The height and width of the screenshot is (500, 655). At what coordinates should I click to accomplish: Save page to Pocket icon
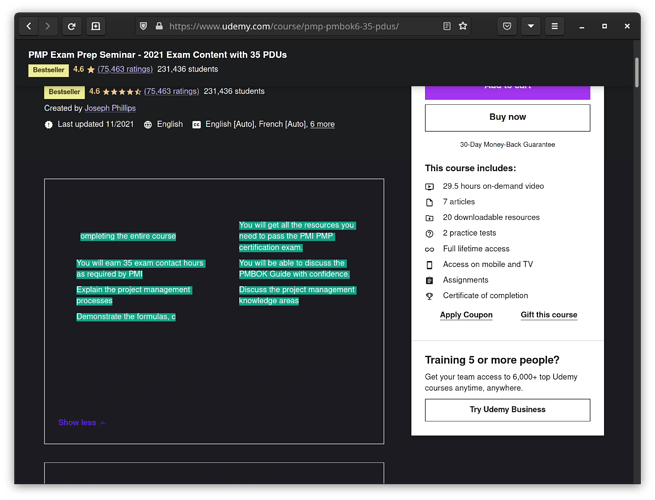(x=507, y=26)
